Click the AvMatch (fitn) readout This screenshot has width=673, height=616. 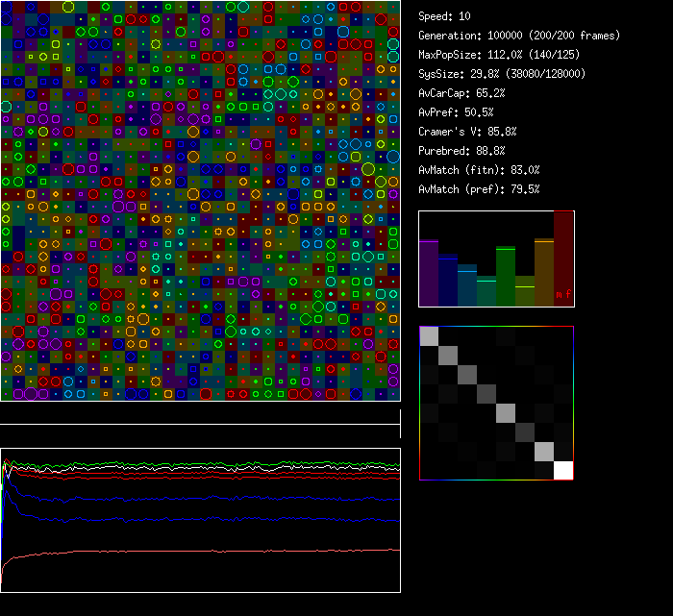(x=479, y=170)
